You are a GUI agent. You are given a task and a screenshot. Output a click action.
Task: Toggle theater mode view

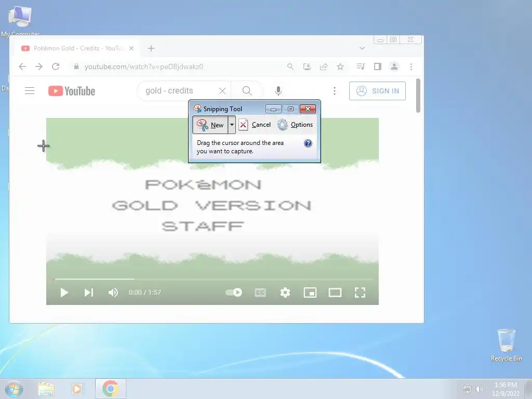335,292
